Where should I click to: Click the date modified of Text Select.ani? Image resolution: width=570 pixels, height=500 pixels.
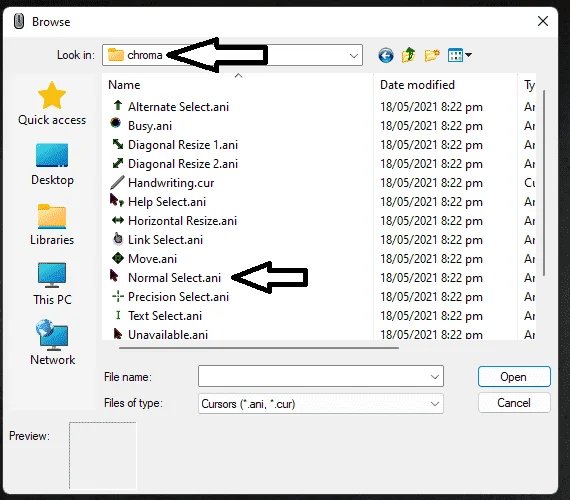click(x=431, y=316)
